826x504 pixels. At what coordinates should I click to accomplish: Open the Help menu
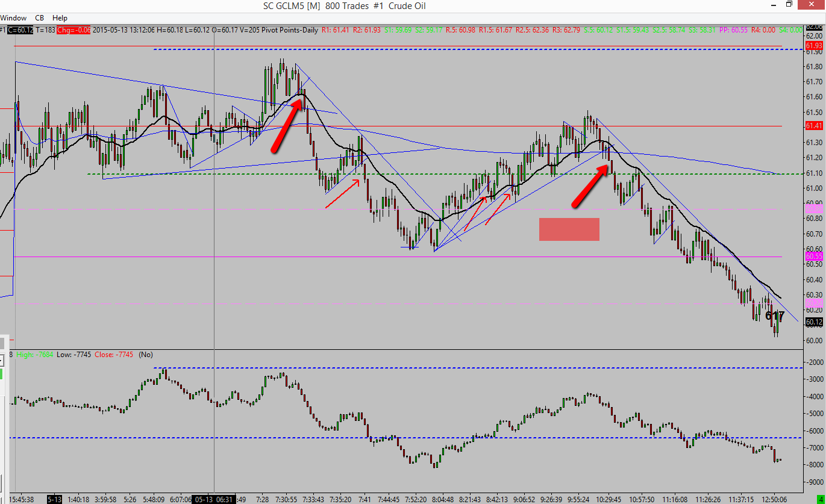pyautogui.click(x=60, y=18)
